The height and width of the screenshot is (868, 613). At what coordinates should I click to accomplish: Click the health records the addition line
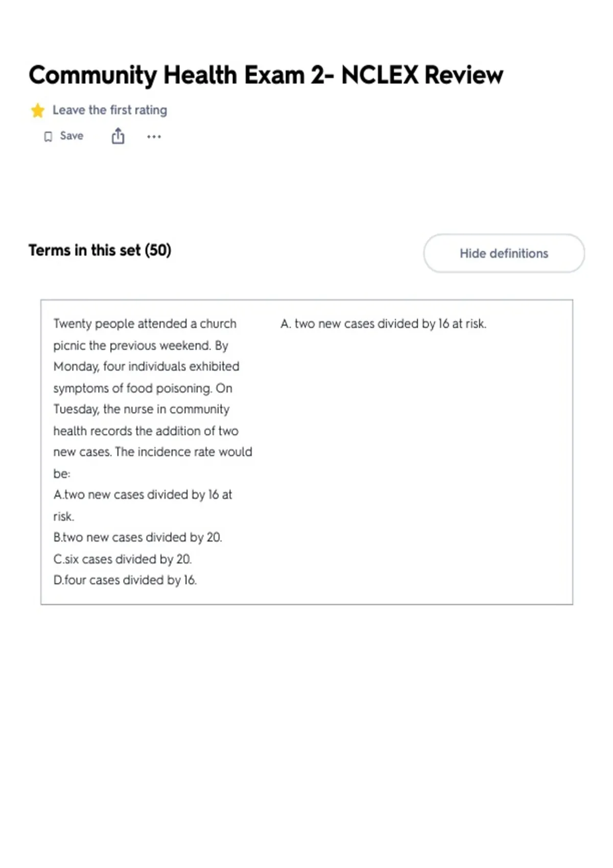[x=146, y=431]
